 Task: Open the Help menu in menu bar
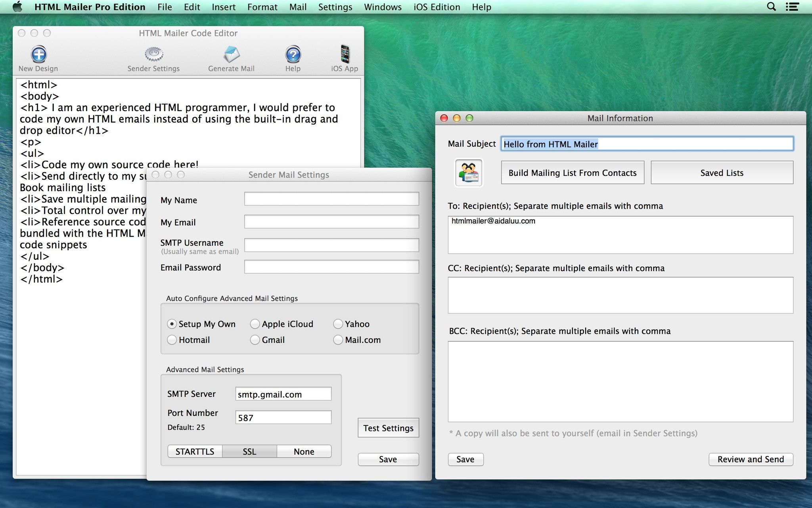481,7
